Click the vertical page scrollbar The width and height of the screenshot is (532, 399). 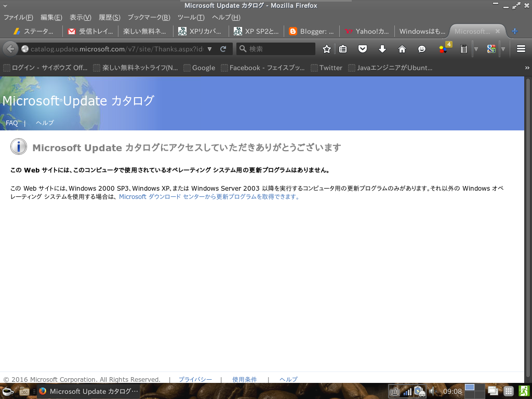(528, 229)
